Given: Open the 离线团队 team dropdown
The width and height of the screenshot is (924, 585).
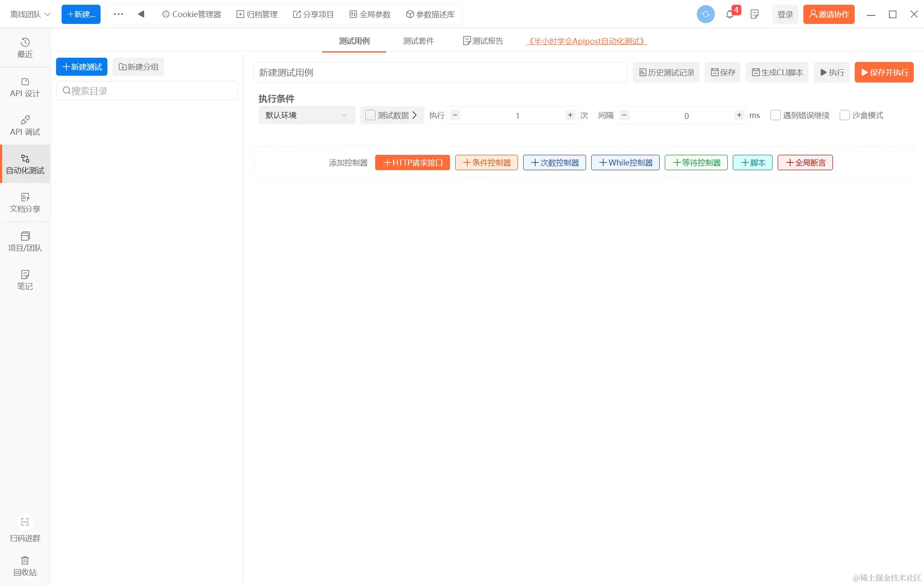Looking at the screenshot, I should click(30, 15).
